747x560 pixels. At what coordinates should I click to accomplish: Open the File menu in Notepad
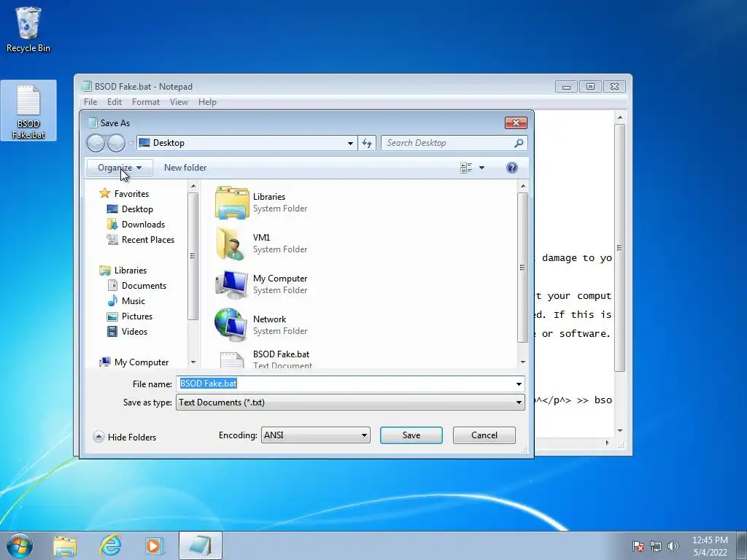point(90,102)
